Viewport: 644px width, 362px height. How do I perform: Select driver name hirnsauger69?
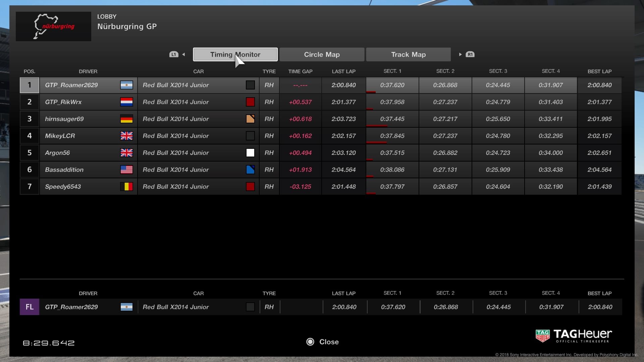pos(64,119)
